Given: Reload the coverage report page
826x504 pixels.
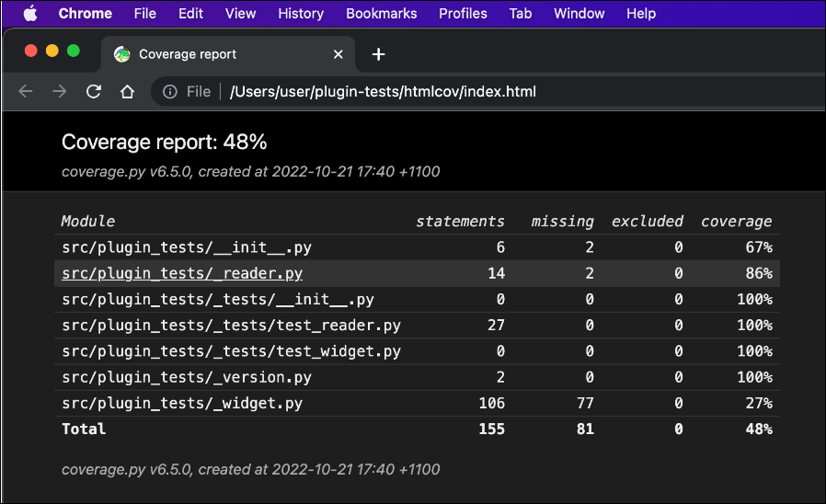Looking at the screenshot, I should click(93, 92).
